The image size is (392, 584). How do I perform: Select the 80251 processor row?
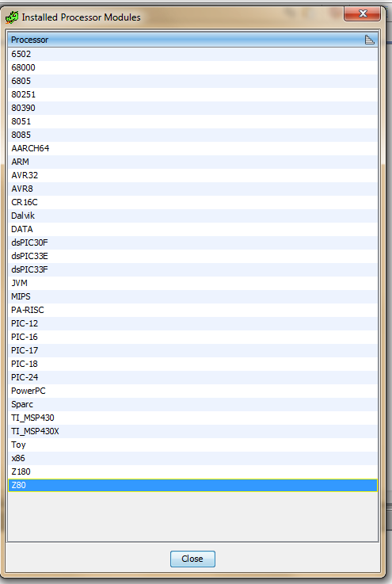(192, 94)
